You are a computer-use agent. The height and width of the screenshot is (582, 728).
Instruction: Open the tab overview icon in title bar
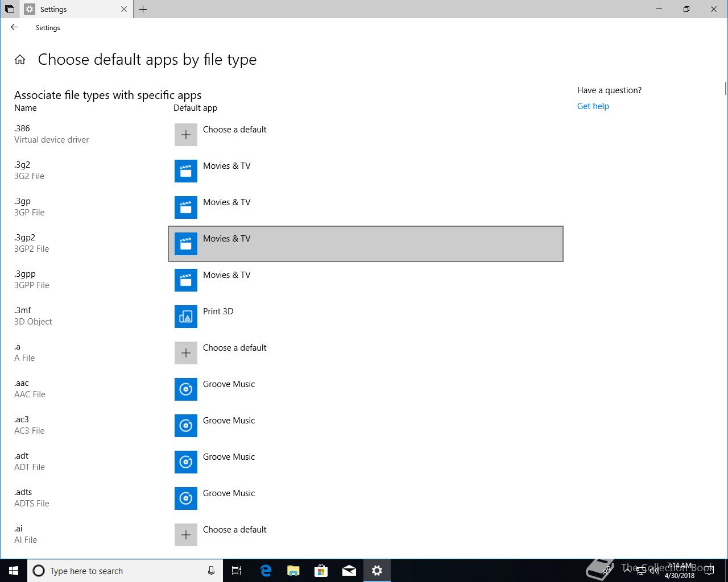pos(10,9)
